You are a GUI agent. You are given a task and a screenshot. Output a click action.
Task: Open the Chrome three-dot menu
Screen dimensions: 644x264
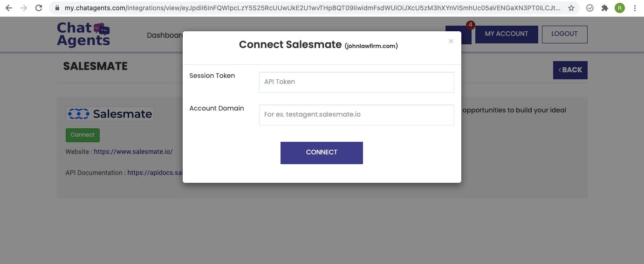coord(635,8)
